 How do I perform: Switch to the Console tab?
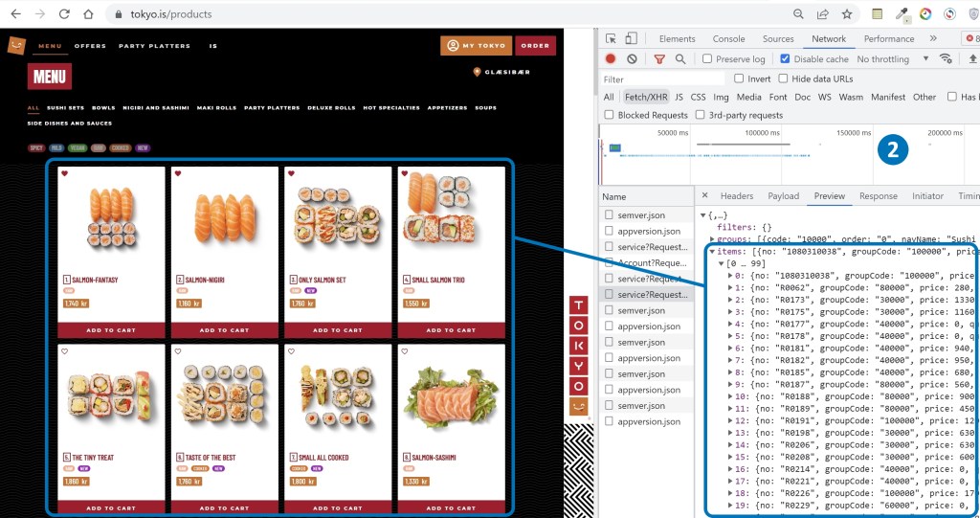(728, 39)
